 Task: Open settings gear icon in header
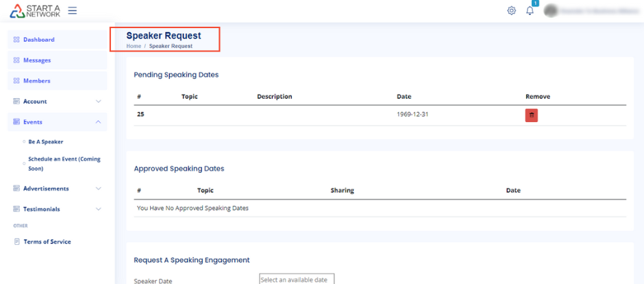click(511, 11)
